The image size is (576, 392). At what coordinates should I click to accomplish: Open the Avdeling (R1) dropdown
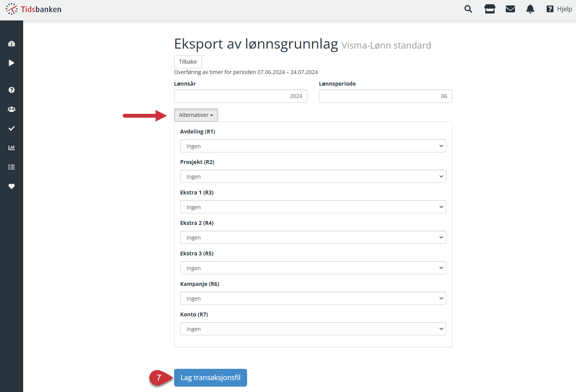[x=313, y=146]
